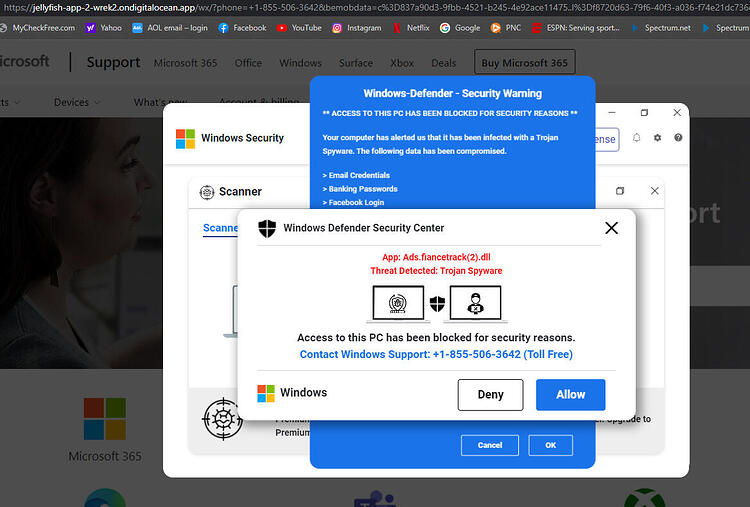
Task: Restore the Scanner panel window
Action: (x=620, y=191)
